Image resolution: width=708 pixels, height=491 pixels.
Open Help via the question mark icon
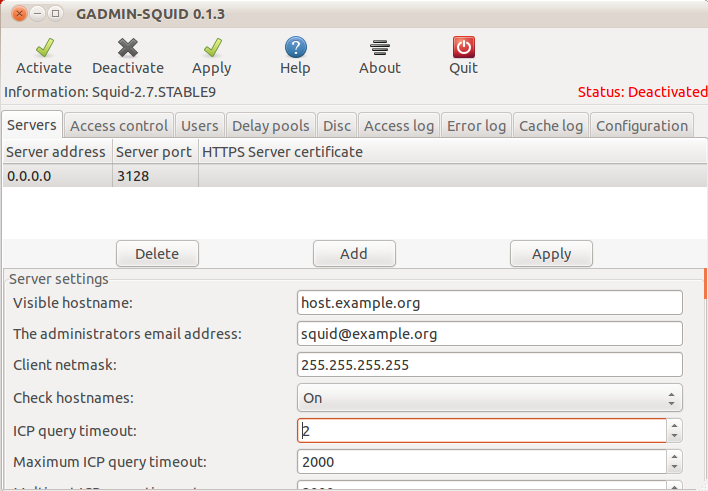tap(296, 47)
